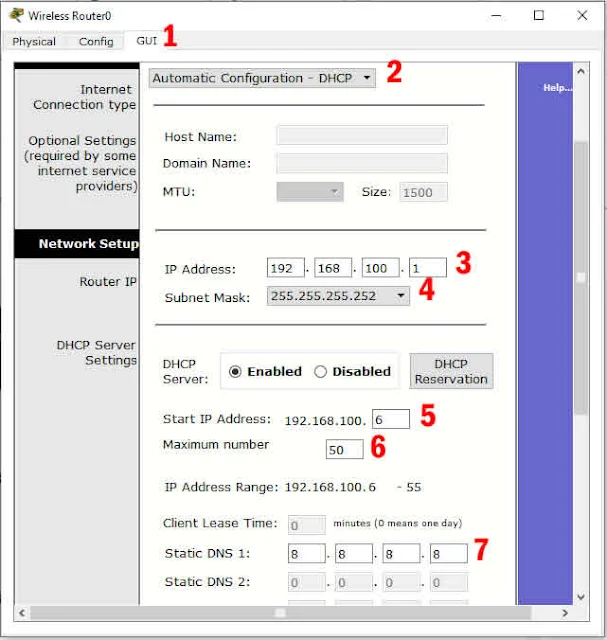This screenshot has height=640, width=607.
Task: Click the vertical scrollbar down arrow
Action: coord(581,597)
